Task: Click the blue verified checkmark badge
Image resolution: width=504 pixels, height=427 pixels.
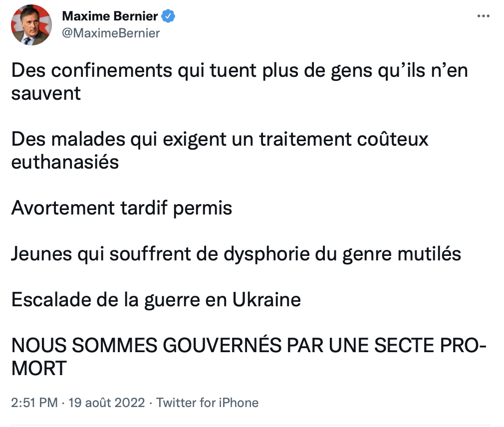Action: [x=168, y=16]
